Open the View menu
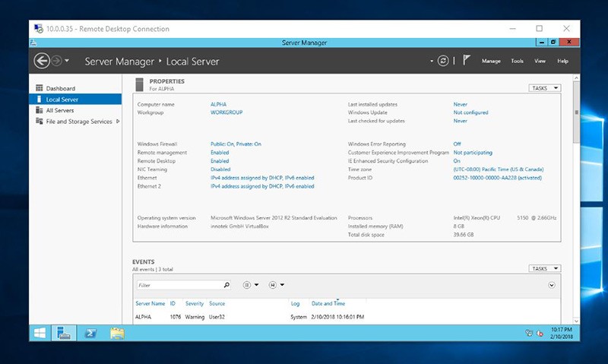The image size is (608, 364). pyautogui.click(x=540, y=61)
